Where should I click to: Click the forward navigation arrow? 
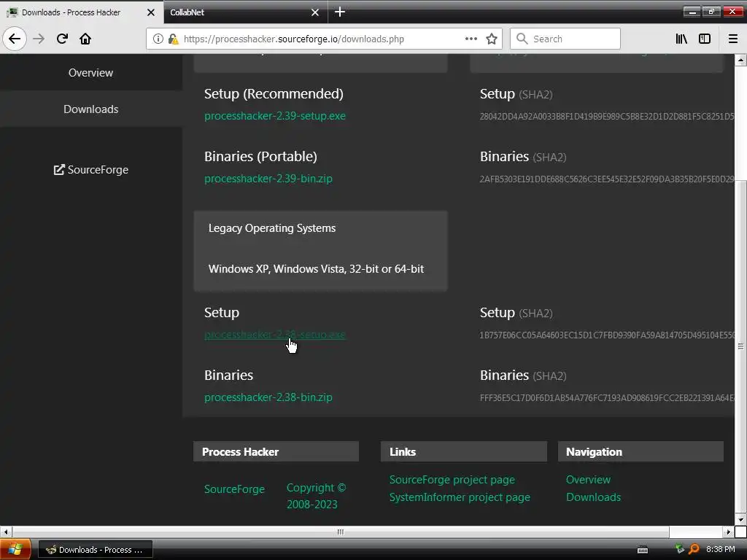(x=39, y=39)
